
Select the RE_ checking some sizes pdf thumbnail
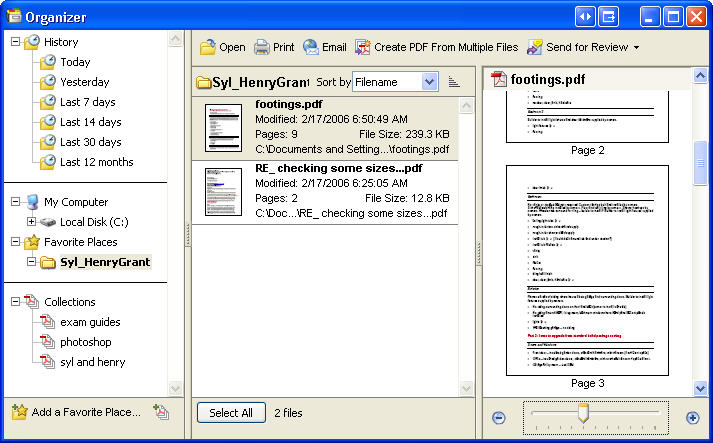(x=224, y=192)
